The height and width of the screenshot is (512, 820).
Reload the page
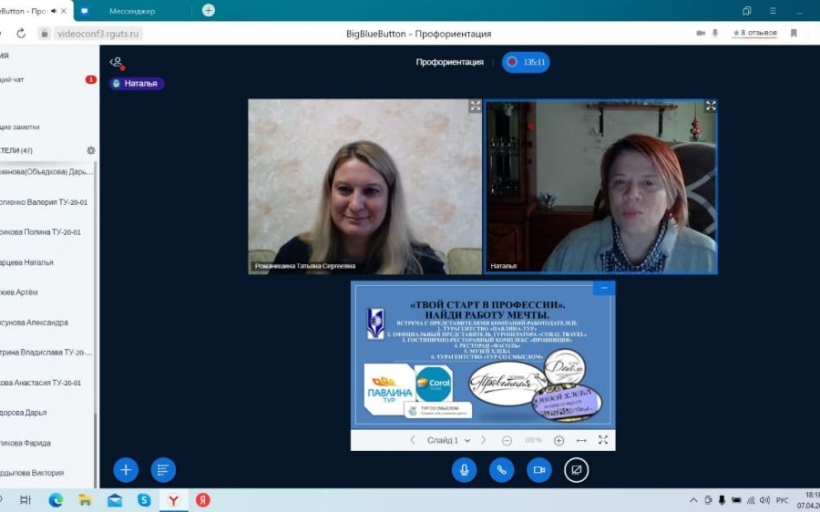click(21, 33)
